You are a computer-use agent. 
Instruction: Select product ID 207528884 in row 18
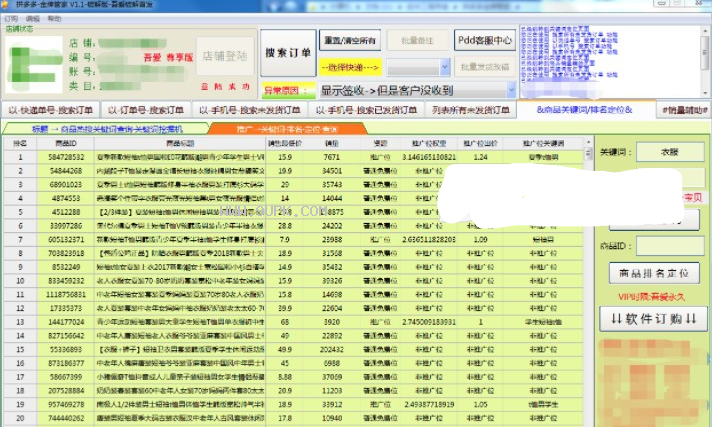[x=66, y=391]
